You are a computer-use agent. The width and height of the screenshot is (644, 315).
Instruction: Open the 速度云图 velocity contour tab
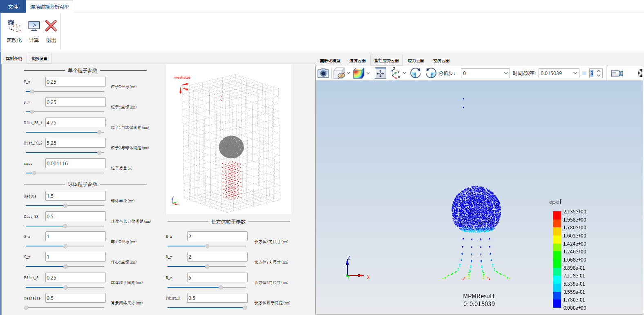click(x=358, y=60)
